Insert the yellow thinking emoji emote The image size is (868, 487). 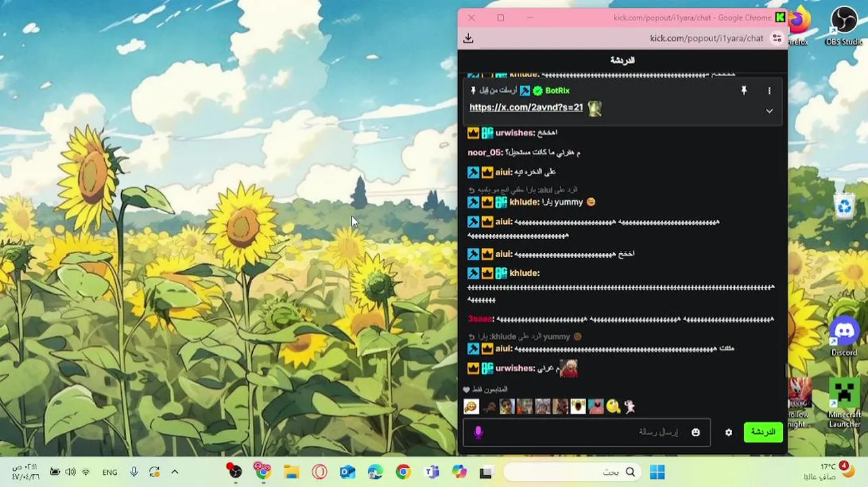point(613,407)
